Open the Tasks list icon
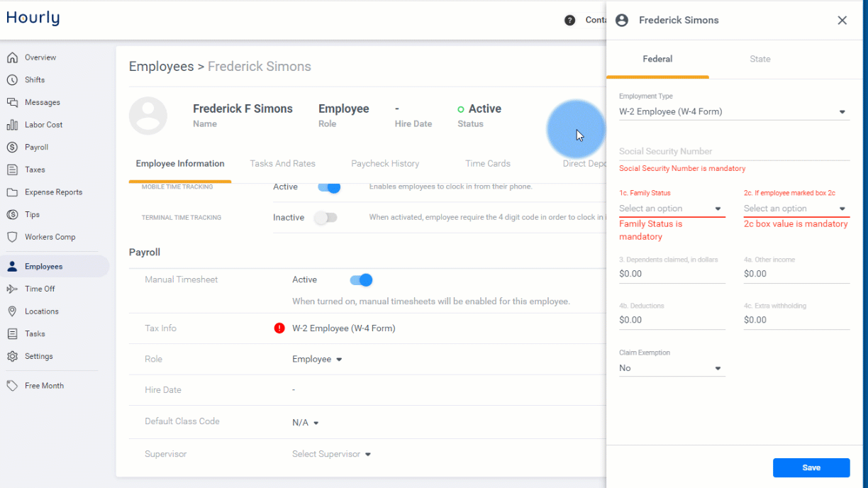The image size is (868, 488). (x=12, y=333)
